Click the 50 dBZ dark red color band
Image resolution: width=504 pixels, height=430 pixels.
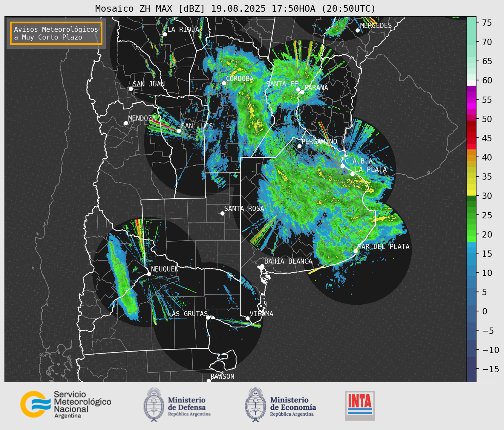[471, 123]
